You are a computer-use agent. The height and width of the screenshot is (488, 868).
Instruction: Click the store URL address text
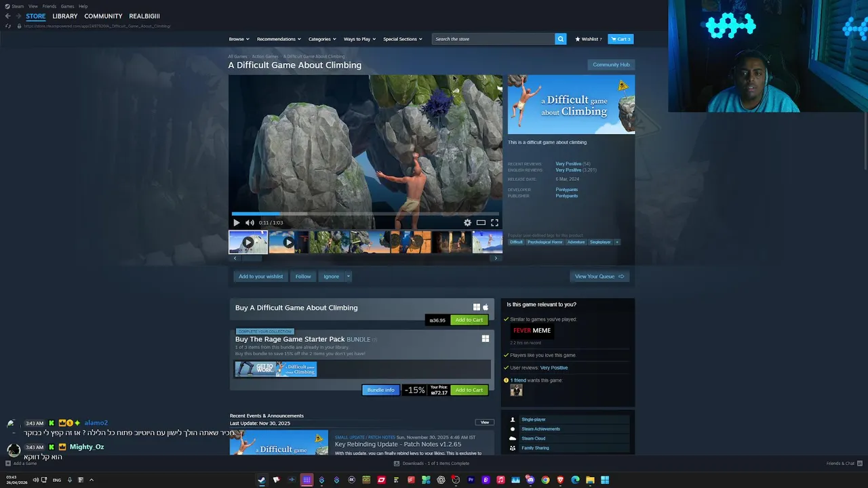[97, 26]
